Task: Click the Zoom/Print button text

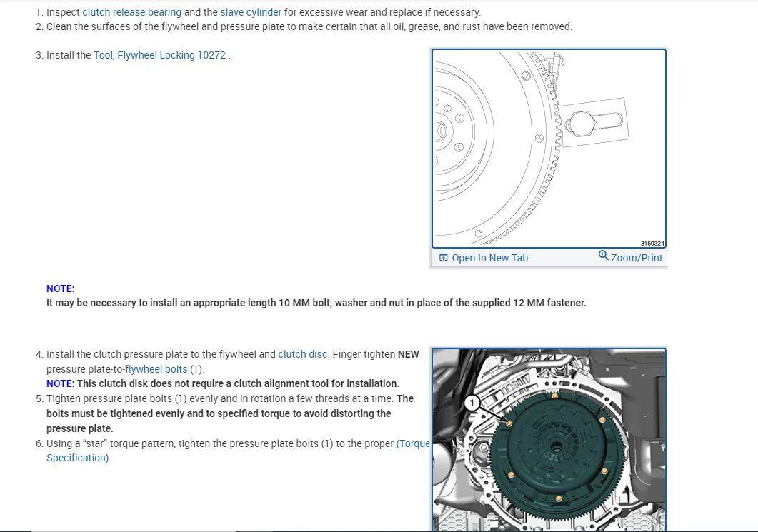Action: [x=636, y=258]
